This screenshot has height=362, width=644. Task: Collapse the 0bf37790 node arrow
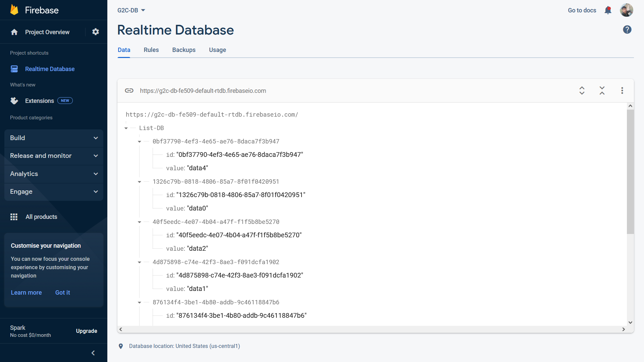coord(140,142)
